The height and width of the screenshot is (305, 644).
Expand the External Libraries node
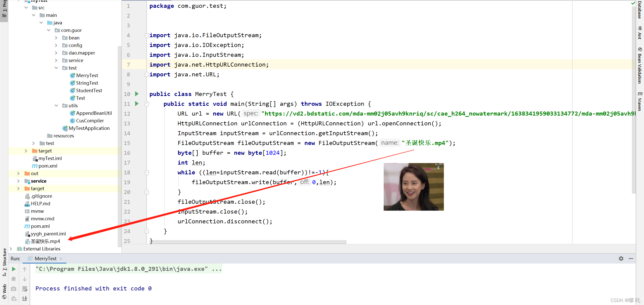click(11, 249)
